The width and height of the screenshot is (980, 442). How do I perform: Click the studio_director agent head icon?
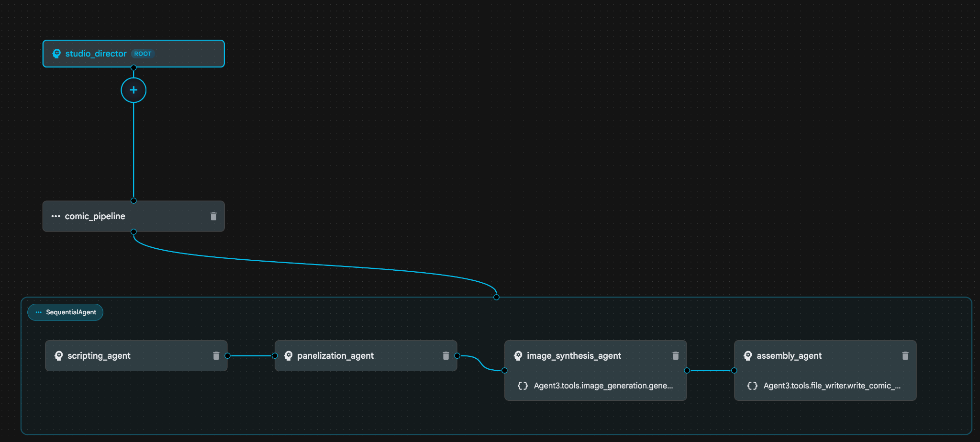[56, 54]
